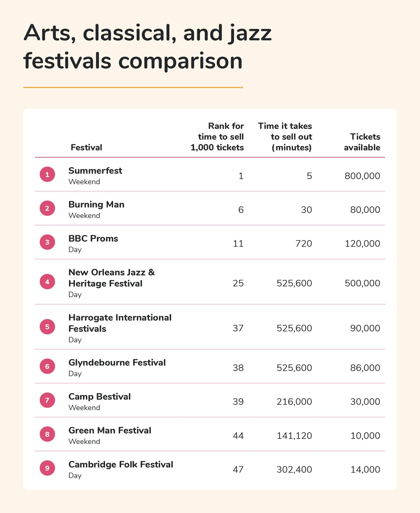The width and height of the screenshot is (420, 513).
Task: Click the number 4 circle badge
Action: 47,282
